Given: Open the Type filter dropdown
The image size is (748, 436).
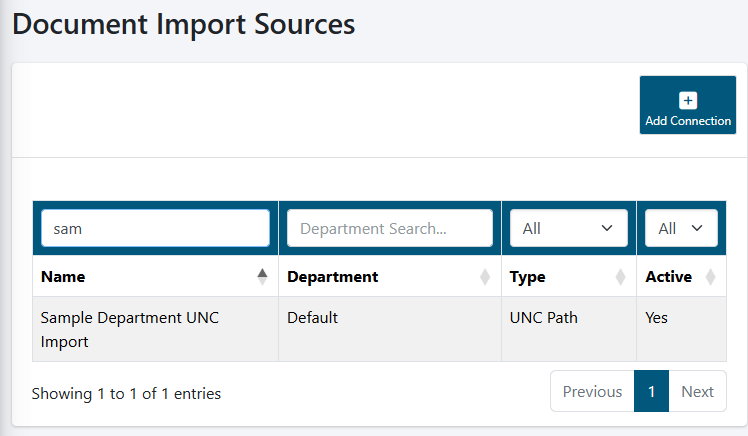Looking at the screenshot, I should pos(569,228).
